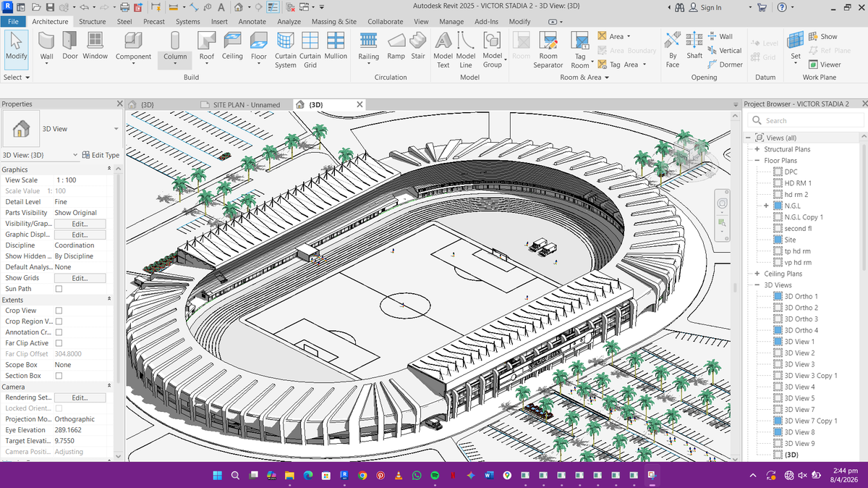Select the Model Group tool
Viewport: 868px width, 488px height.
click(493, 51)
